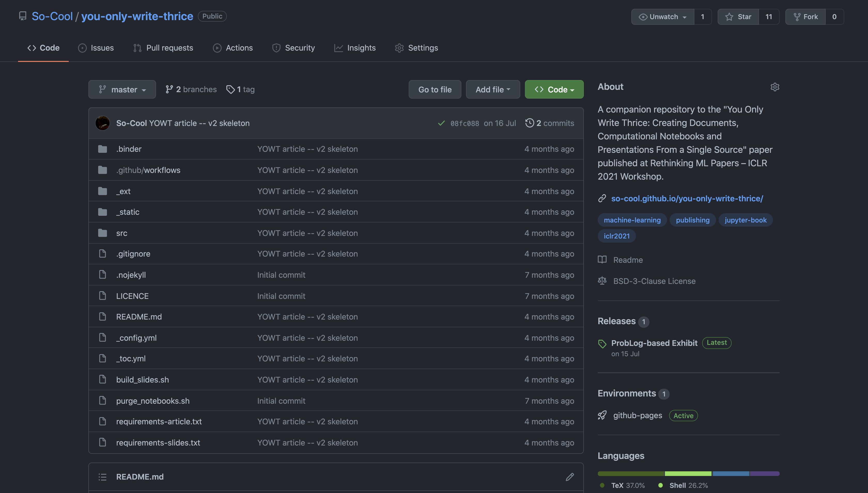
Task: Click the _ext folder icon
Action: point(102,191)
